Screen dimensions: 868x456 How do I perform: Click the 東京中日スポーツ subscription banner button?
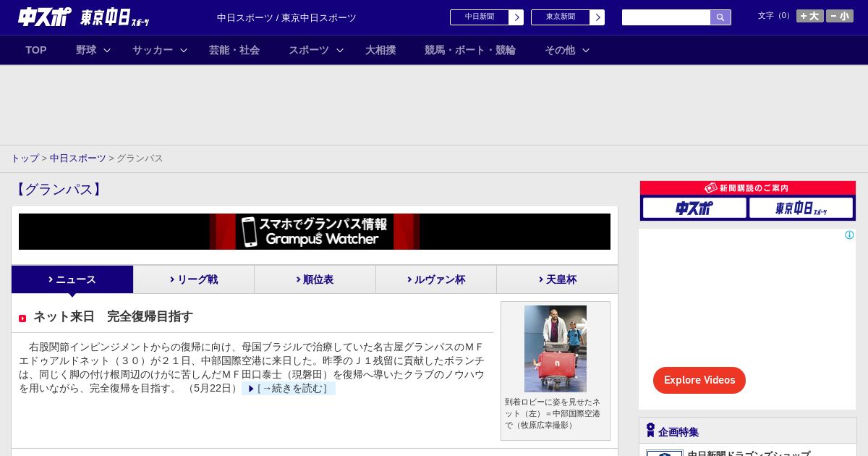click(801, 208)
